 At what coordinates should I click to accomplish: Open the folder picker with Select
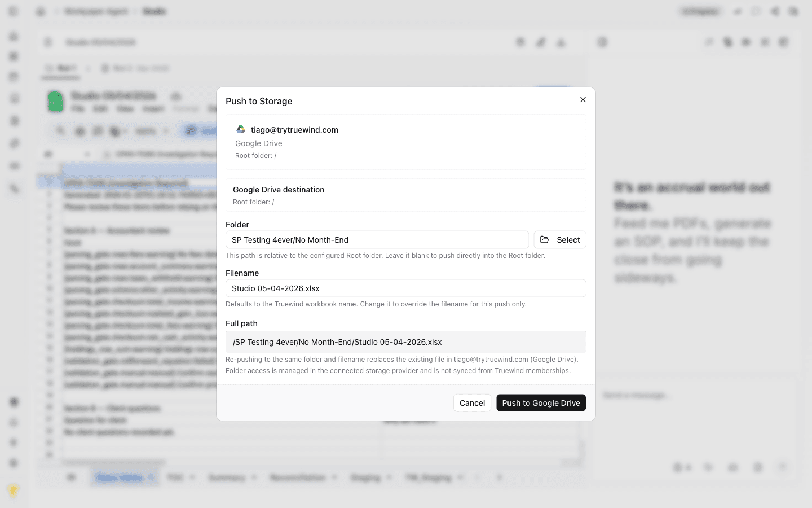tap(560, 240)
